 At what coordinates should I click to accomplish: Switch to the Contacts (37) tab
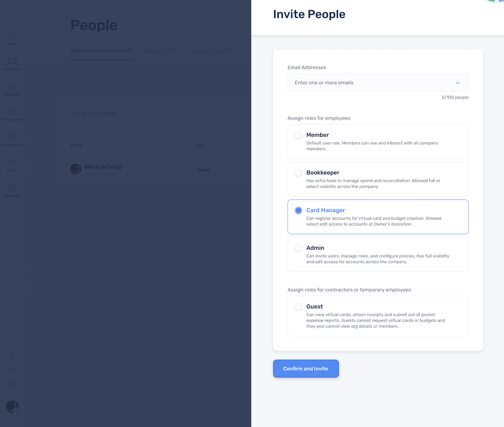coord(161,51)
